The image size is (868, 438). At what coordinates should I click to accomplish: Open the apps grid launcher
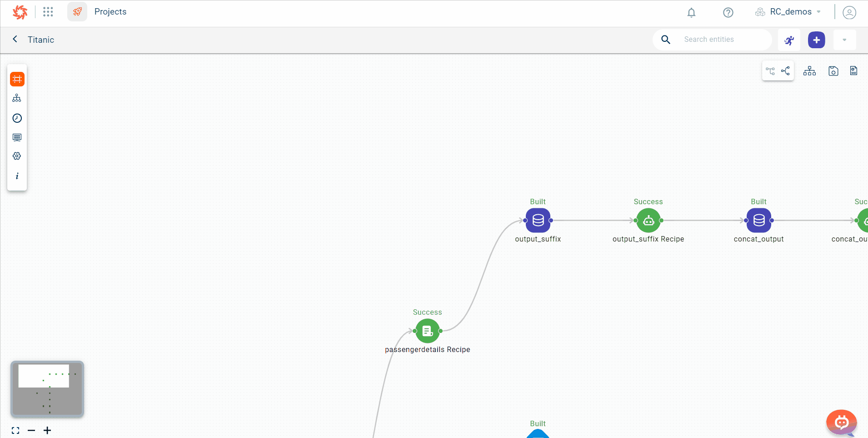[48, 12]
